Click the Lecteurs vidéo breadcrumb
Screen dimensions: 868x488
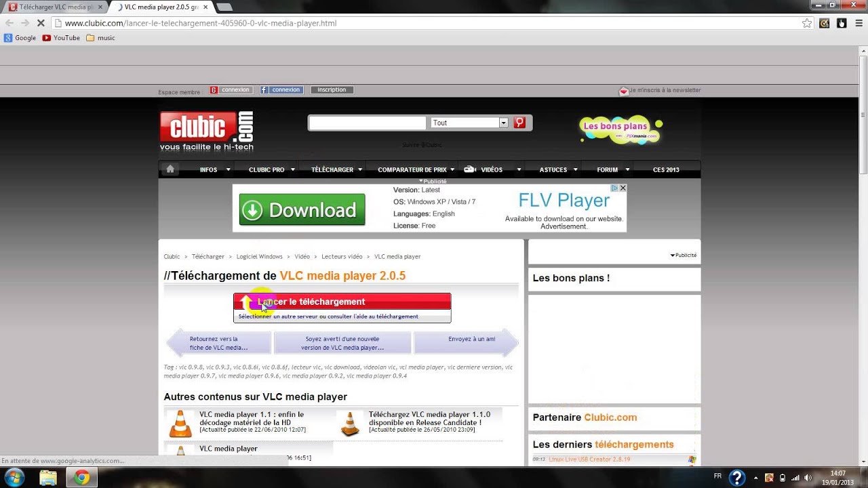pos(342,257)
